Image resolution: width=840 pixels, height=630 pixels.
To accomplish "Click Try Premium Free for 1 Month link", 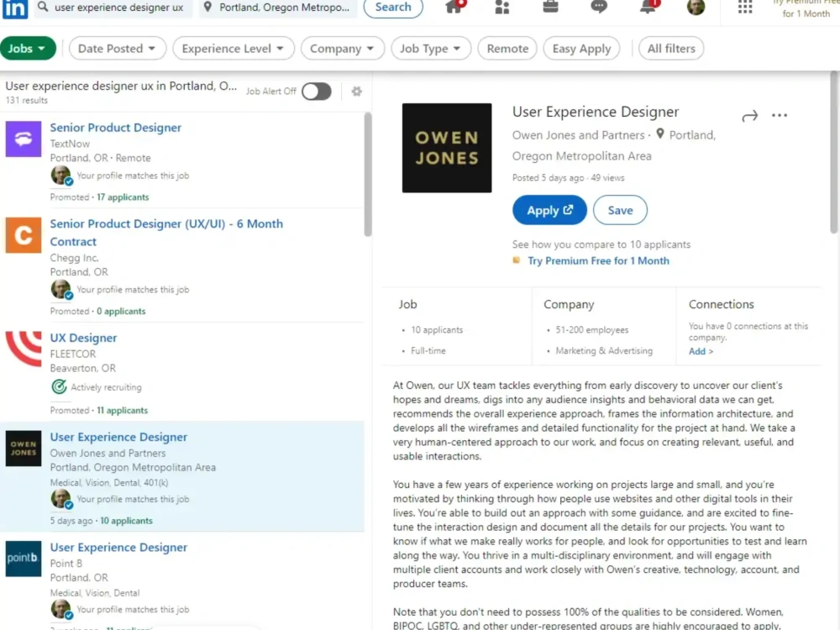I will [598, 261].
